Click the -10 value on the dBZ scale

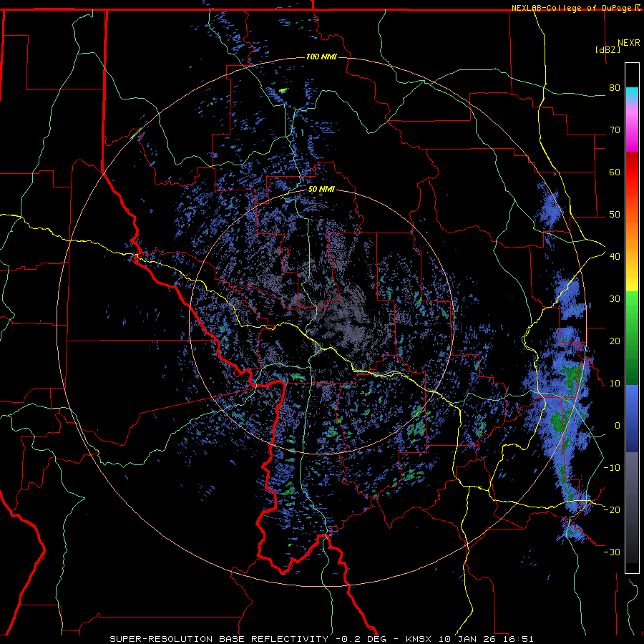[x=612, y=468]
